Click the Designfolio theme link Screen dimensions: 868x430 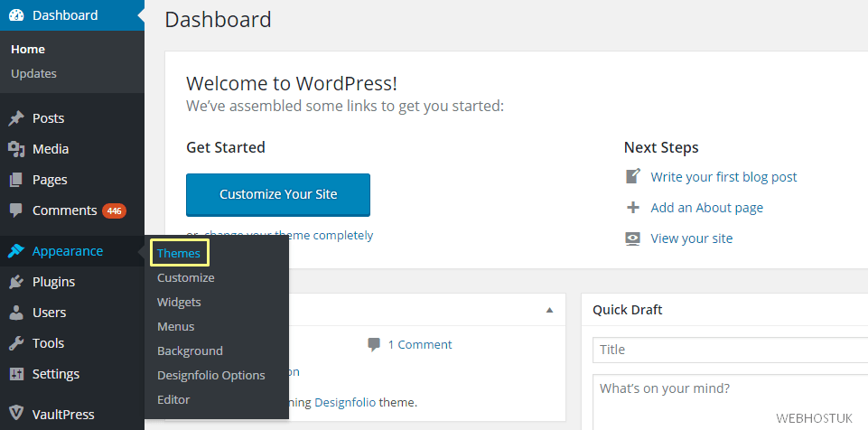coord(345,402)
